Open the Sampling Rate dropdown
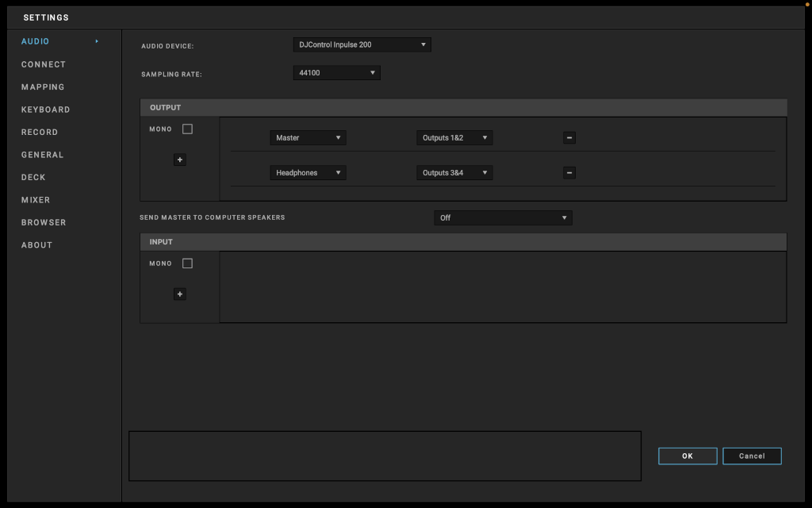This screenshot has height=508, width=812. [336, 73]
